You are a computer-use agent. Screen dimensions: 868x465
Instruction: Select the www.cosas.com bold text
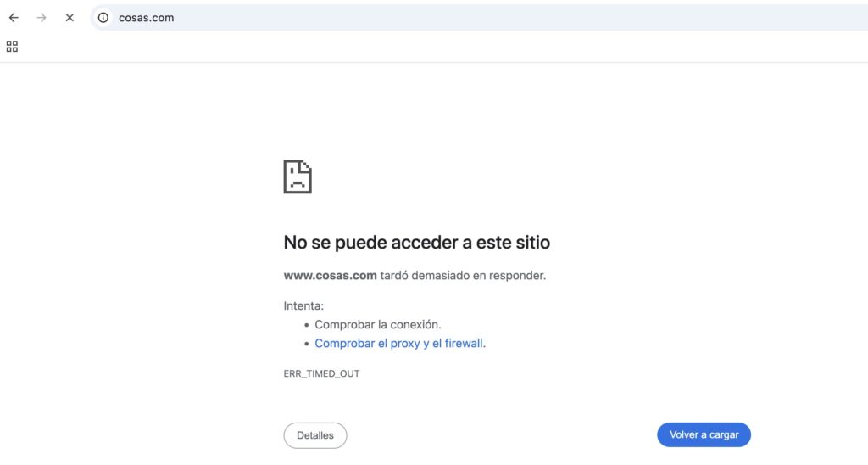330,276
